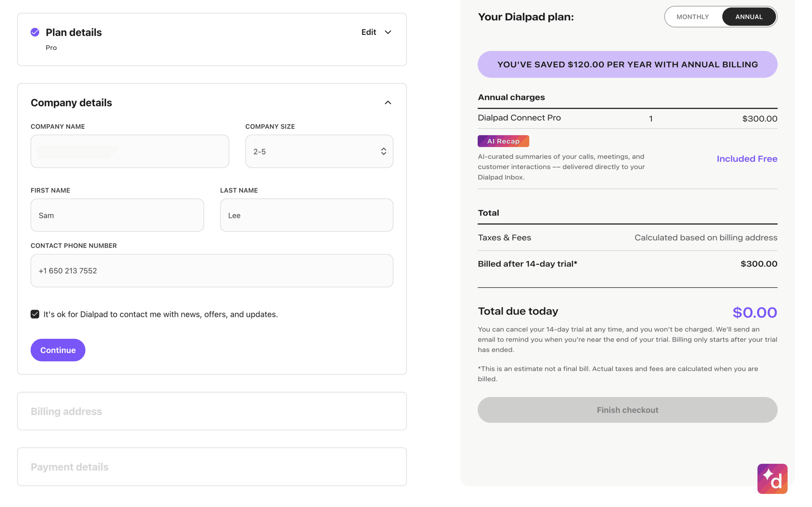The width and height of the screenshot is (812, 507).
Task: Switch billing to Monthly
Action: tap(692, 17)
